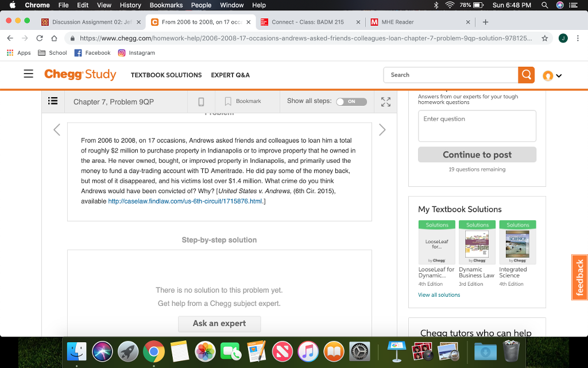This screenshot has width=588, height=368.
Task: Open the problem list icon beside Chapter 7
Action: [x=53, y=101]
